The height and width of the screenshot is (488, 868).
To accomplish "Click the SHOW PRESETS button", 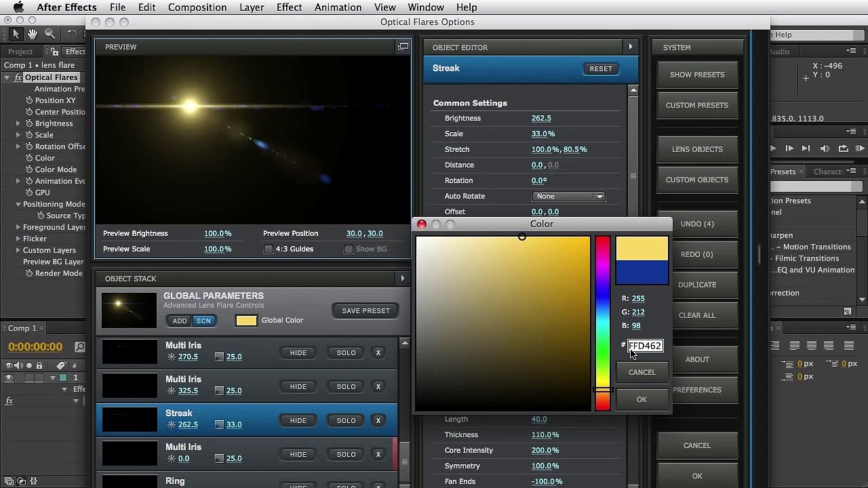I will pos(697,75).
